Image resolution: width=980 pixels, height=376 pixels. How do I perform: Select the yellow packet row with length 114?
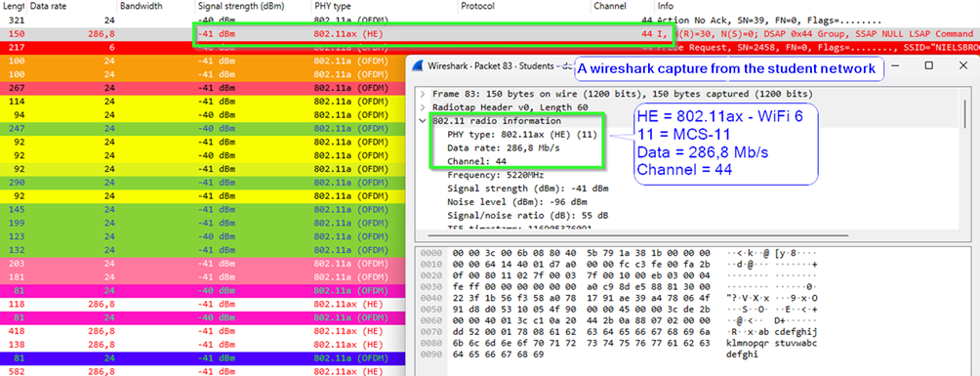click(203, 102)
